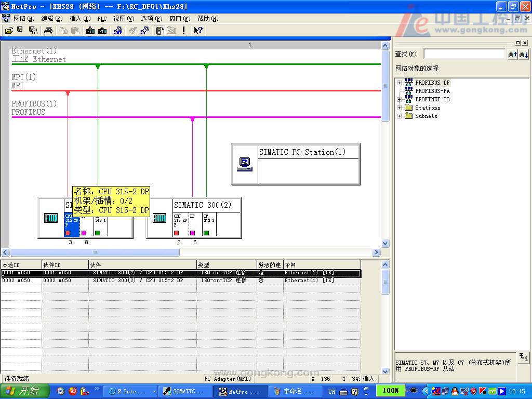This screenshot has height=399, width=532.
Task: Click the green Ethernet interface square in SIMATIC 300(2)
Action: coord(206,233)
